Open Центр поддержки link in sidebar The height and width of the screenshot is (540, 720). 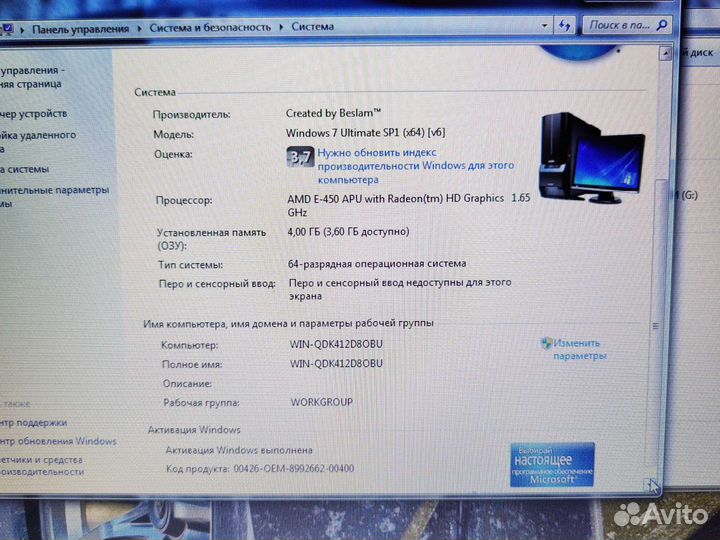point(34,422)
